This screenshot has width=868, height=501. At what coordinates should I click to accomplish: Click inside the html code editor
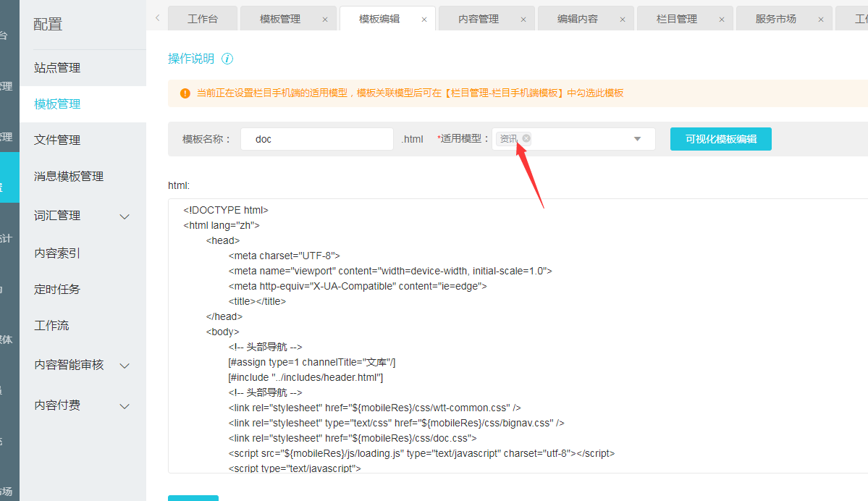click(518, 336)
